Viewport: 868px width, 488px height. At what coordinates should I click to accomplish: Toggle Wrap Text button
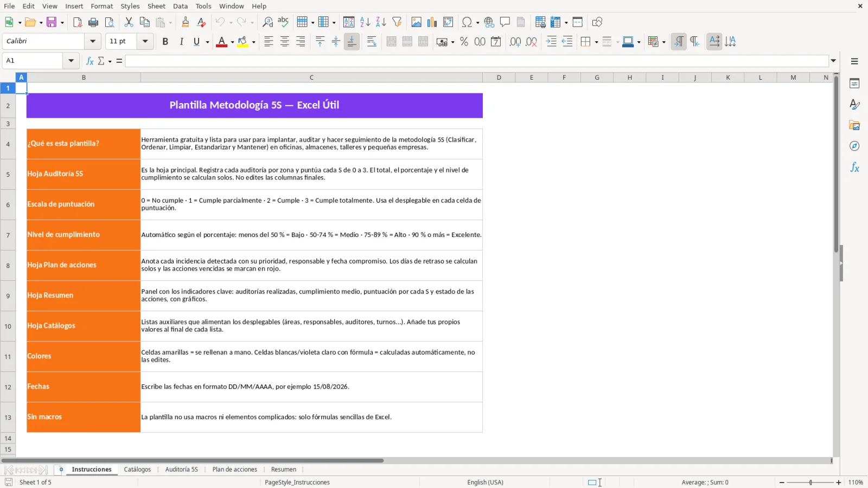coord(372,42)
